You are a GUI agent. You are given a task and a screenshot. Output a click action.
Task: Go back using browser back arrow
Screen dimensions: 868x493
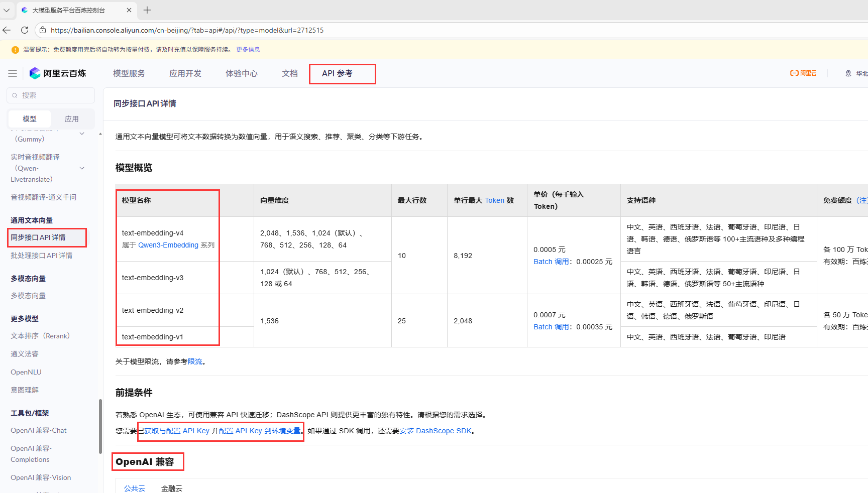[x=7, y=30]
